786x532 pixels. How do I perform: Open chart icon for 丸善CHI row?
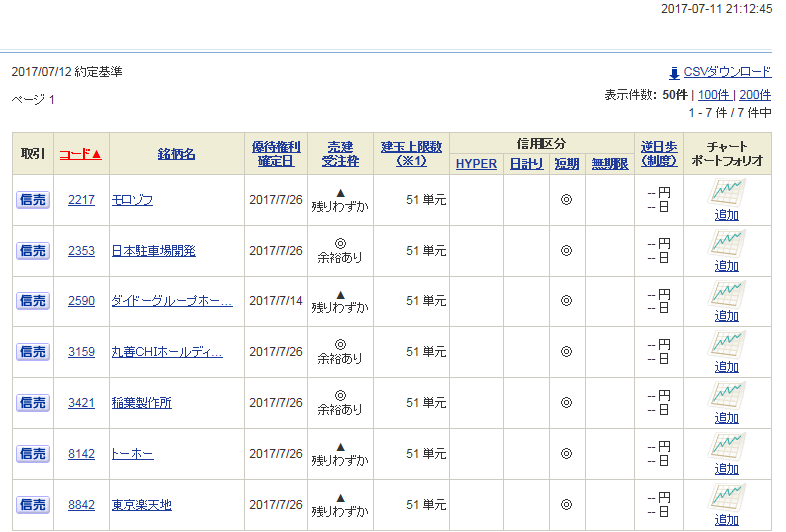[x=727, y=345]
